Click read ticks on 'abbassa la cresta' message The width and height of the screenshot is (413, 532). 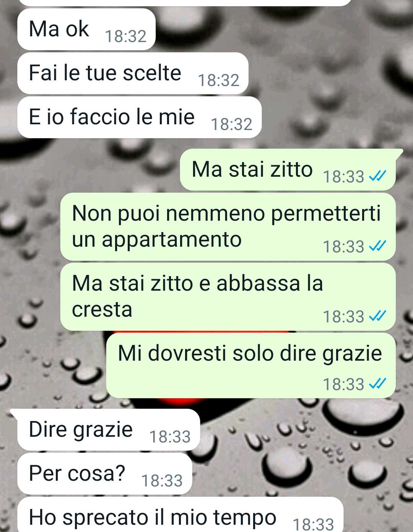(377, 316)
